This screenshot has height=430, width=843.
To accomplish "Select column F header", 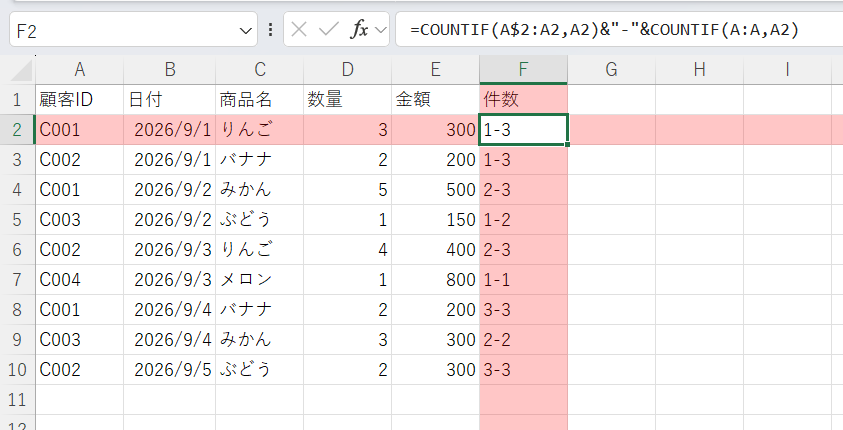I will click(523, 70).
